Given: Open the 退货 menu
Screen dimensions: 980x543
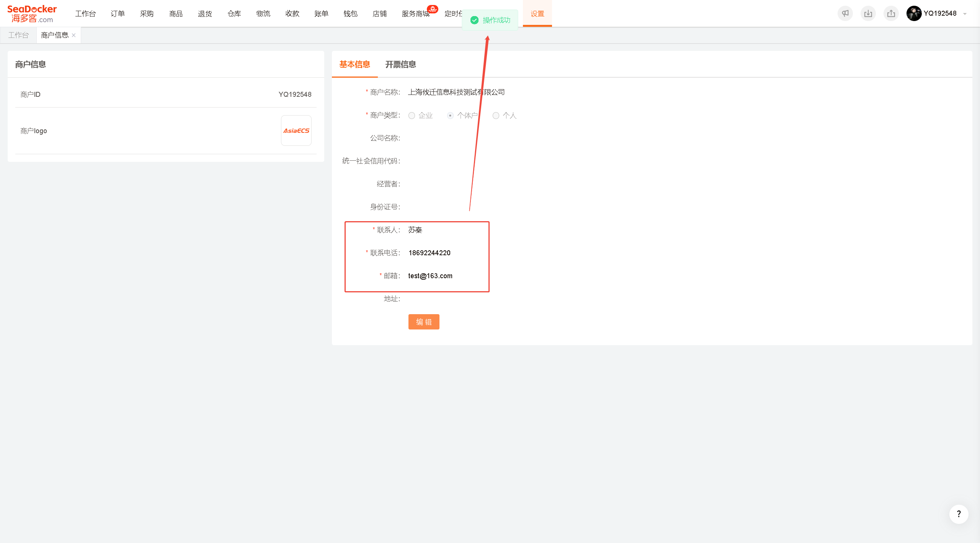Looking at the screenshot, I should click(205, 14).
